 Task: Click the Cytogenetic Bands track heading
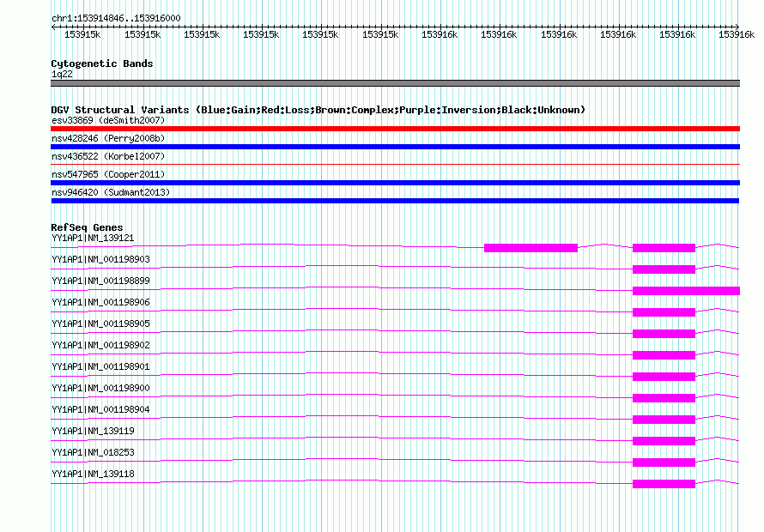point(102,63)
